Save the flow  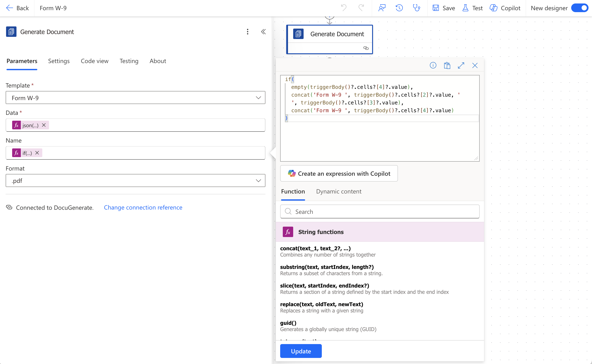(444, 8)
